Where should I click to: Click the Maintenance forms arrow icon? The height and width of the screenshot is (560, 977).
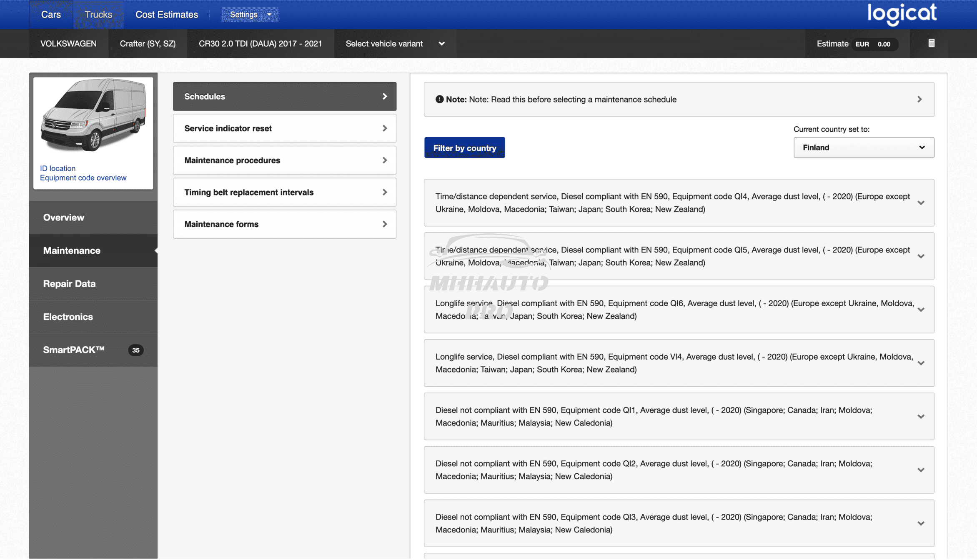(x=384, y=224)
